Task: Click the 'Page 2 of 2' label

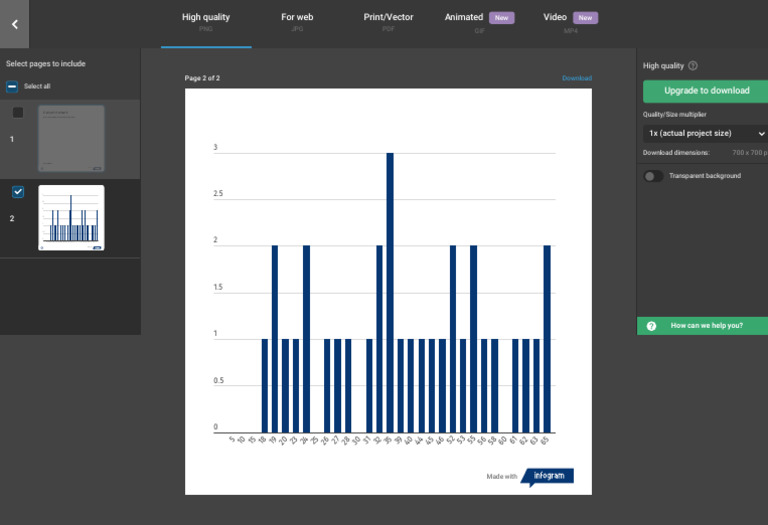Action: 202,78
